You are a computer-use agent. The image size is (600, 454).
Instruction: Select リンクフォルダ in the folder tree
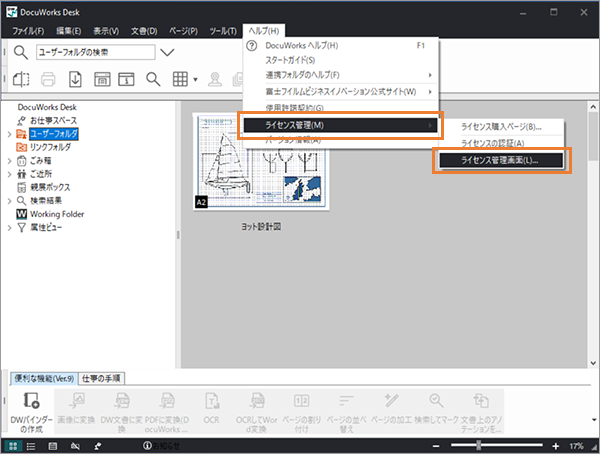tap(50, 147)
